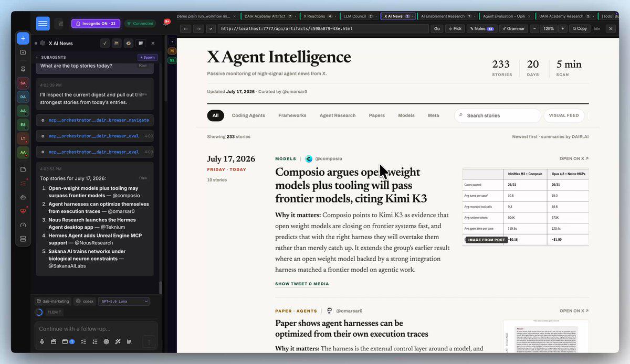
Task: Select the checkmark icon in the X AI News header
Action: [104, 43]
